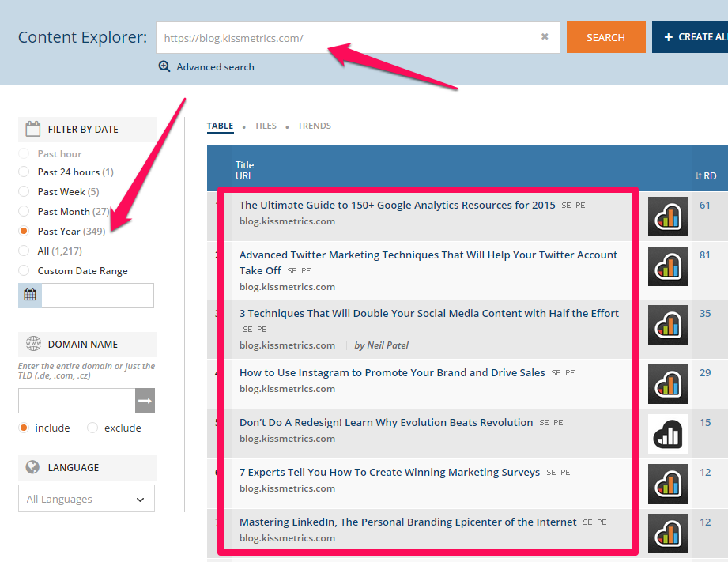Select the Past Year filter
Image resolution: width=728 pixels, height=562 pixels.
[x=24, y=231]
